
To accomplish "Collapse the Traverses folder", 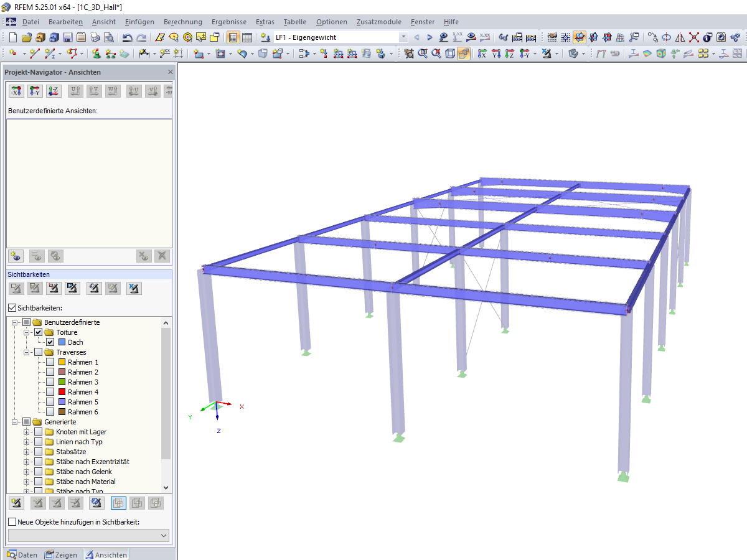I will [27, 352].
